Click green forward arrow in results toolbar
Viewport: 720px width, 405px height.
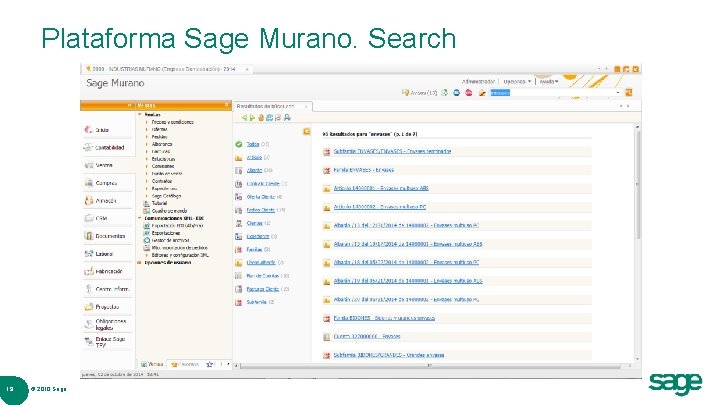[252, 118]
